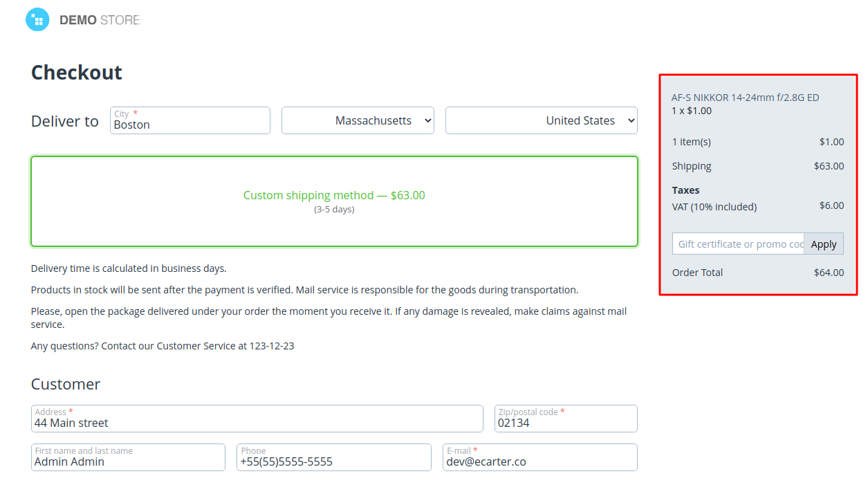Click into the Address field

pyautogui.click(x=257, y=422)
